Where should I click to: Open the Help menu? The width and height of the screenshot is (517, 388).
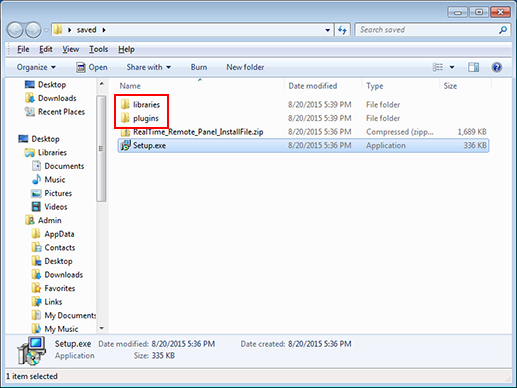tap(126, 49)
